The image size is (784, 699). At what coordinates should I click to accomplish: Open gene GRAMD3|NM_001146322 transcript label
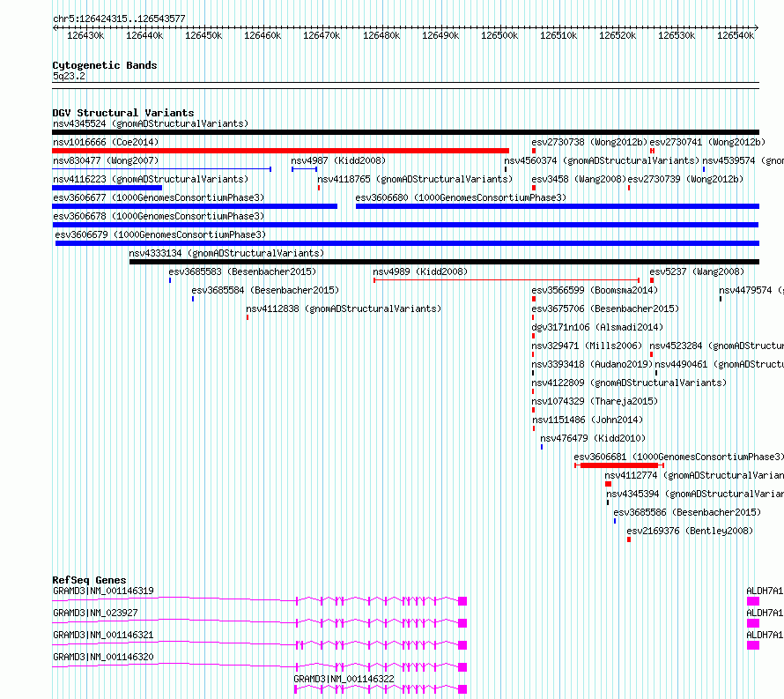pyautogui.click(x=344, y=679)
